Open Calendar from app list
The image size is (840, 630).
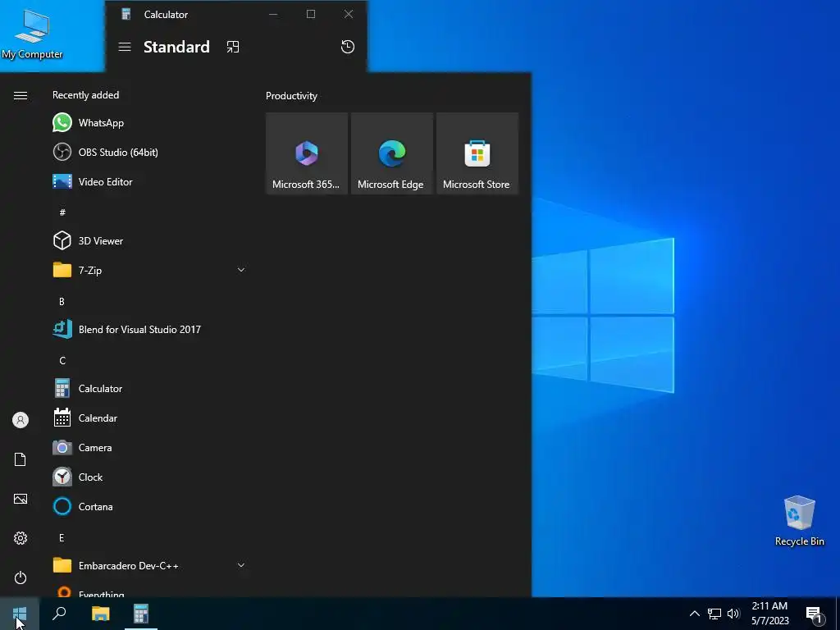click(150, 418)
